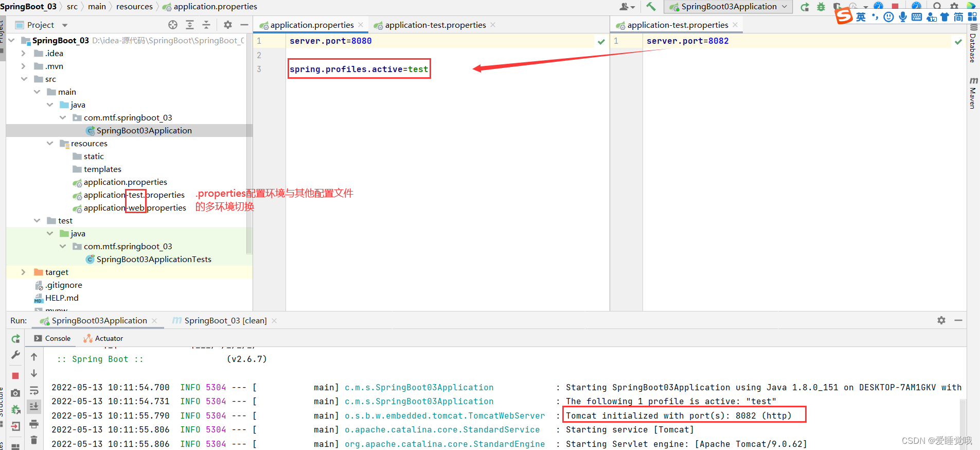Expand the .mvn folder
The width and height of the screenshot is (980, 450).
[23, 66]
